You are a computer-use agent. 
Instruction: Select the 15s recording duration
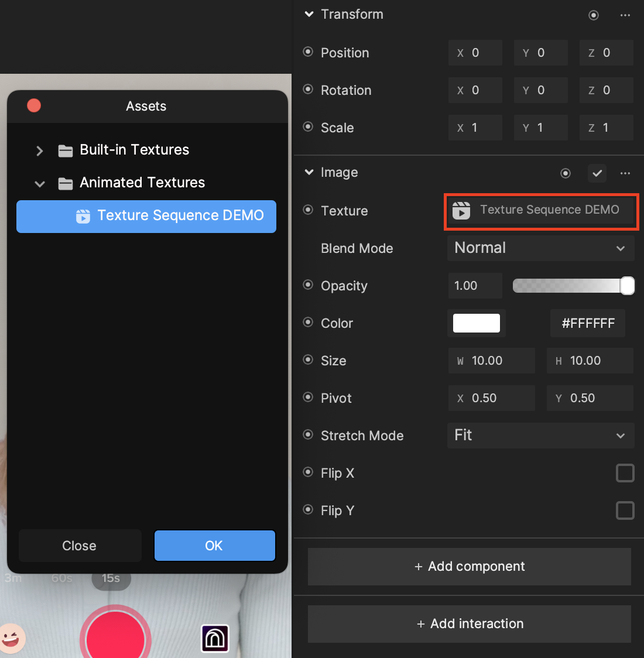tap(111, 578)
